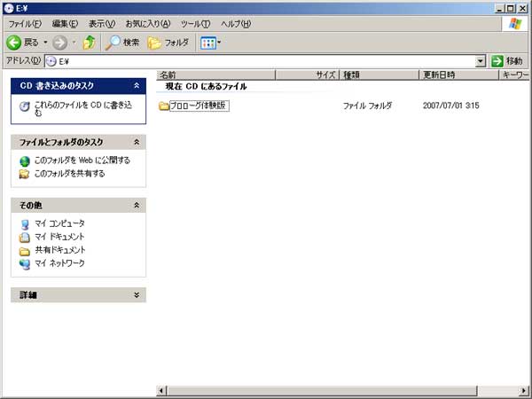Open the 検索 search tool
532x399 pixels.
coord(122,43)
